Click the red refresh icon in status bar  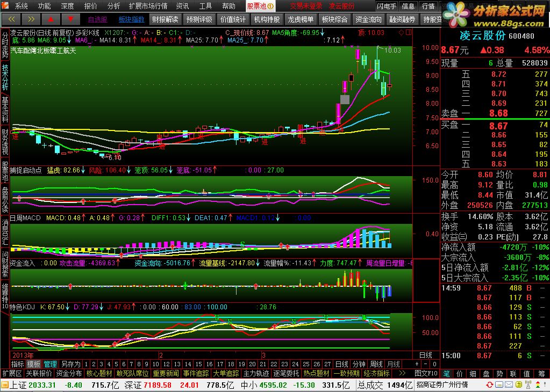[489, 385]
